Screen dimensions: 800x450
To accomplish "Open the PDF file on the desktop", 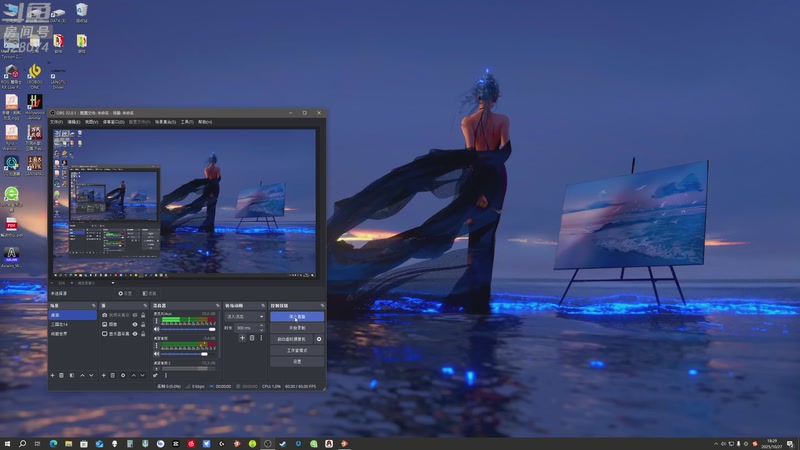I will pos(11,228).
